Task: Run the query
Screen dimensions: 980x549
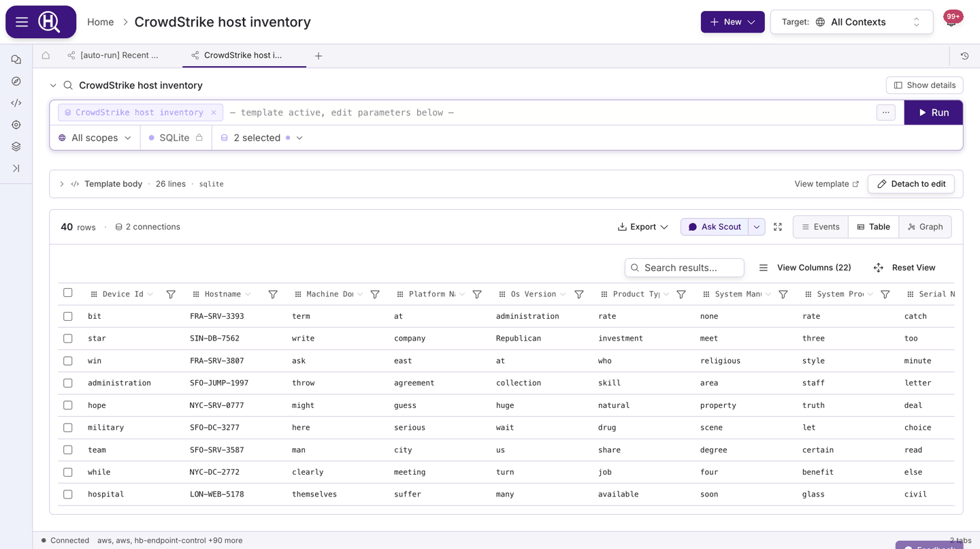Action: (x=933, y=112)
